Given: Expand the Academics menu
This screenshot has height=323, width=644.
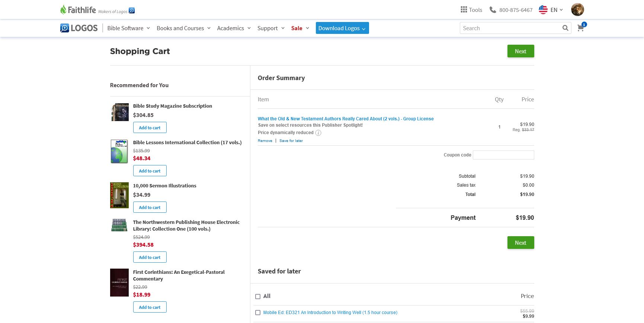Looking at the screenshot, I should click(234, 28).
